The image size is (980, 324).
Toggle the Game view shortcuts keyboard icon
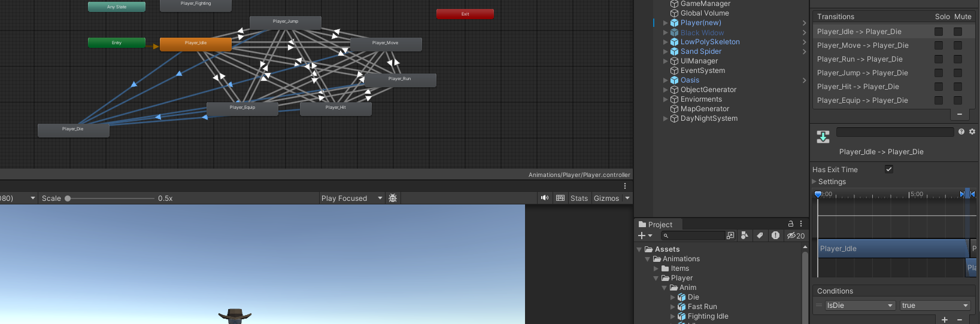pyautogui.click(x=560, y=198)
